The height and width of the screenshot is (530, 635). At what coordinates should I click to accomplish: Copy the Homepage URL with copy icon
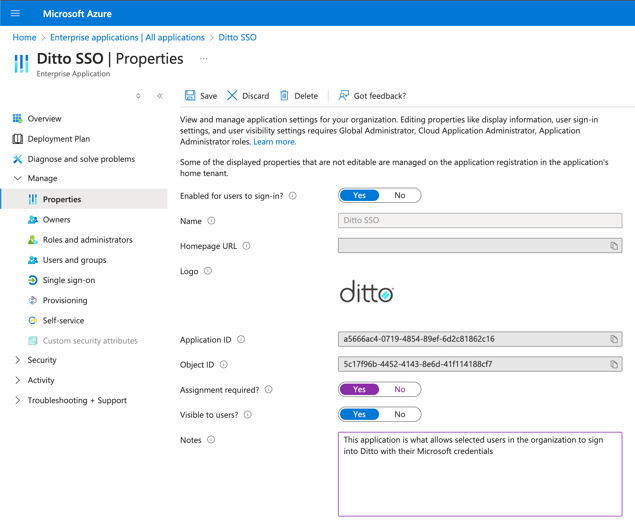point(614,246)
